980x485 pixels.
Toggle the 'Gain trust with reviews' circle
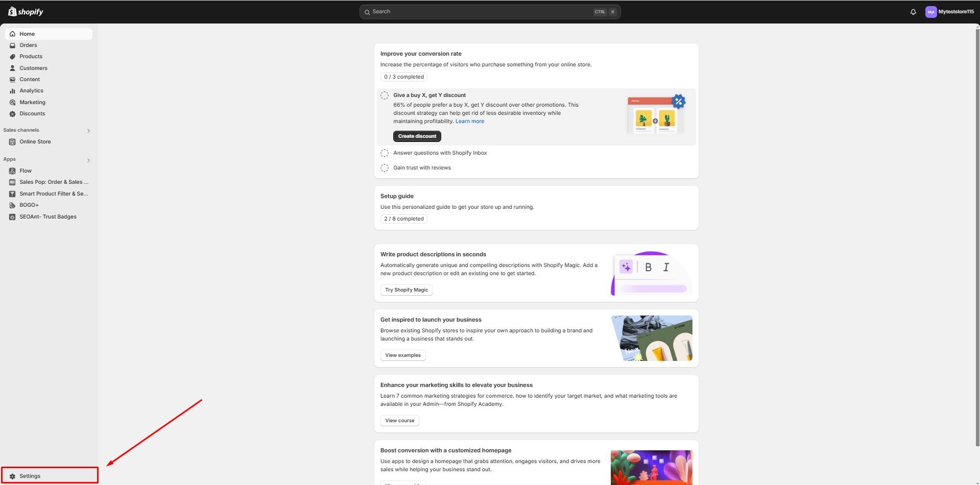coord(385,168)
